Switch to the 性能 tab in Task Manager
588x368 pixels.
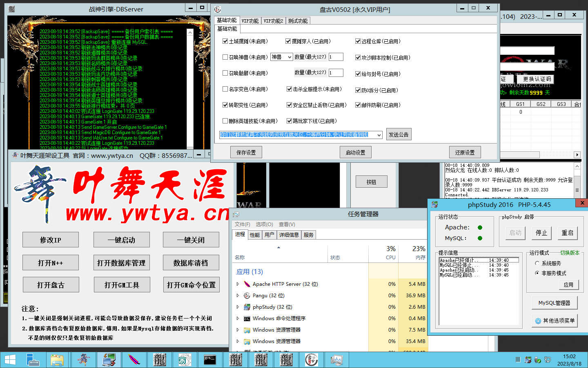[255, 235]
